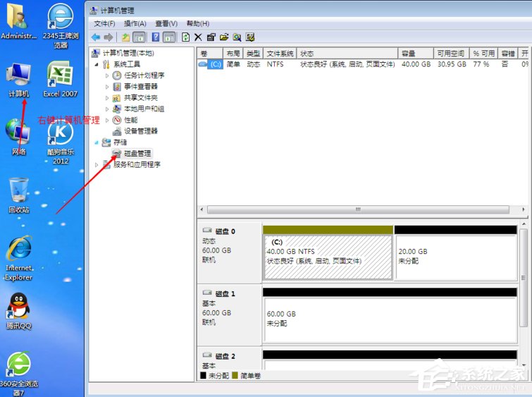
Task: Select the 腾讯QQ penguin desktop icon
Action: coord(18,311)
